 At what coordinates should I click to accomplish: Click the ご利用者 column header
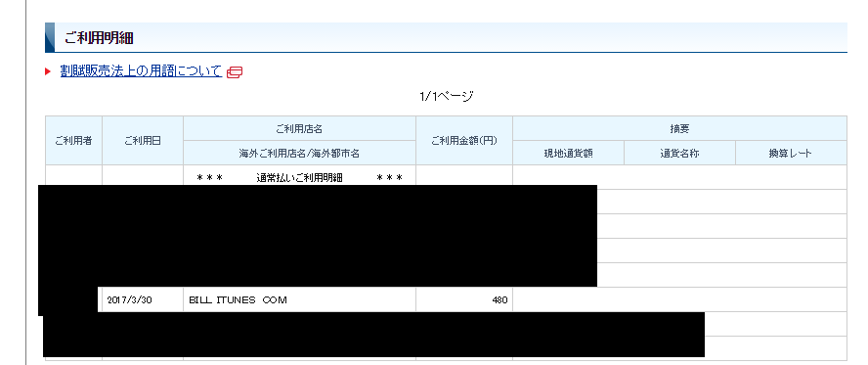(73, 141)
